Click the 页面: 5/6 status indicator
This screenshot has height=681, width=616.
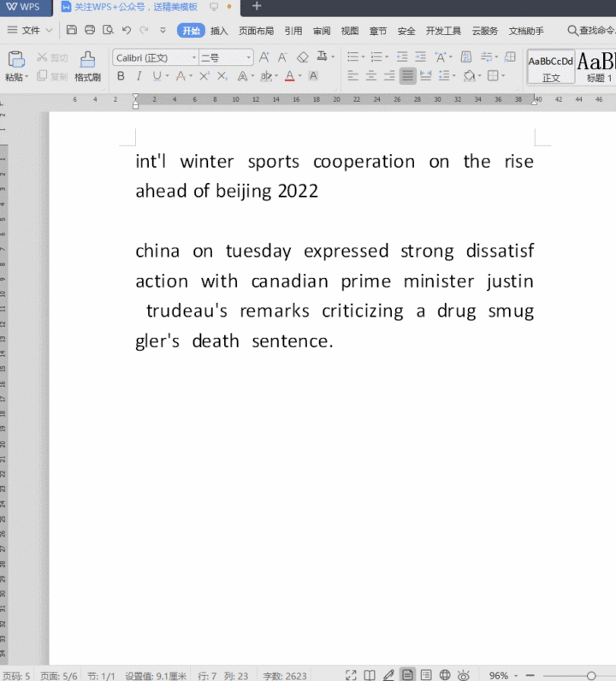pos(59,676)
